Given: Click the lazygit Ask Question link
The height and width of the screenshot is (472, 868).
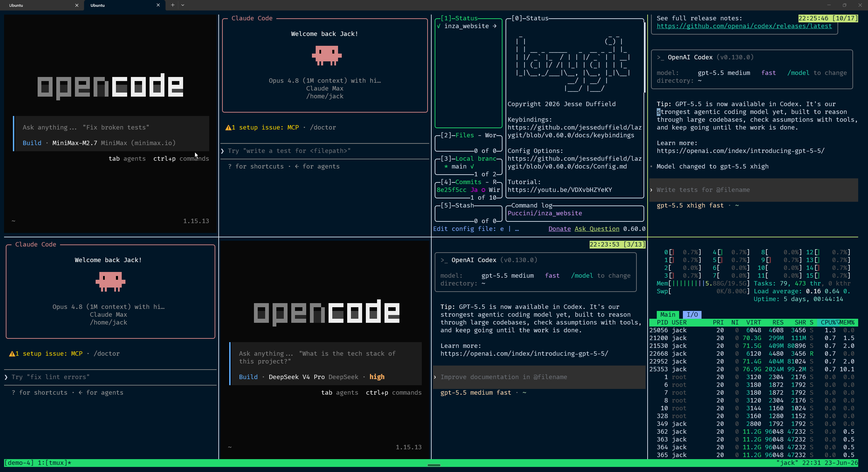Looking at the screenshot, I should click(597, 229).
